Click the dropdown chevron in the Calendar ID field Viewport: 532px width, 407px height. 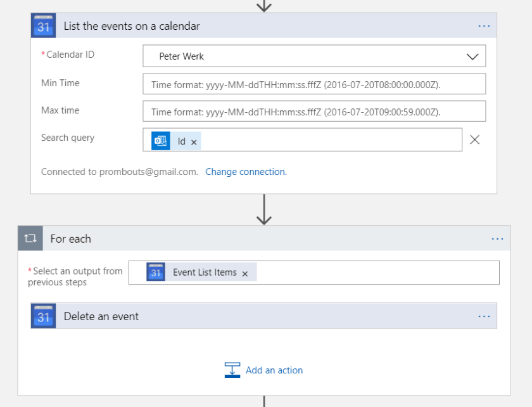[x=472, y=56]
